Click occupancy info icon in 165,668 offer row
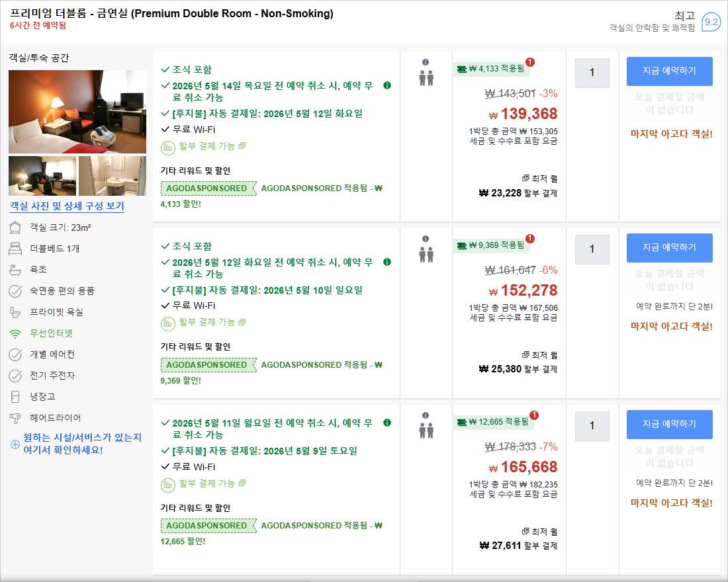Image resolution: width=728 pixels, height=582 pixels. [x=426, y=415]
